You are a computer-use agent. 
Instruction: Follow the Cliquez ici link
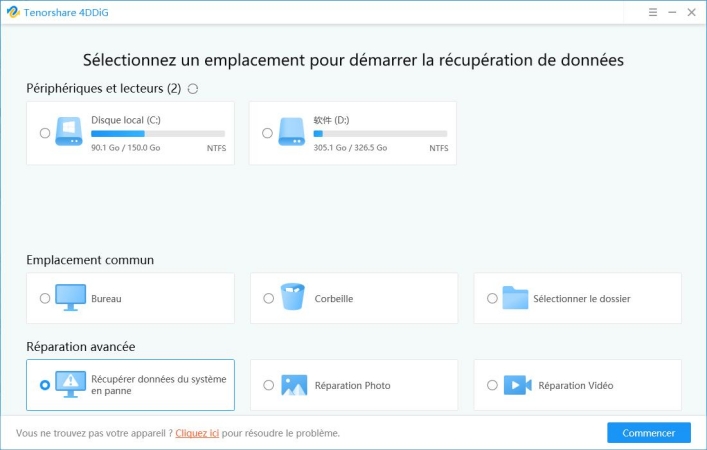coord(197,433)
